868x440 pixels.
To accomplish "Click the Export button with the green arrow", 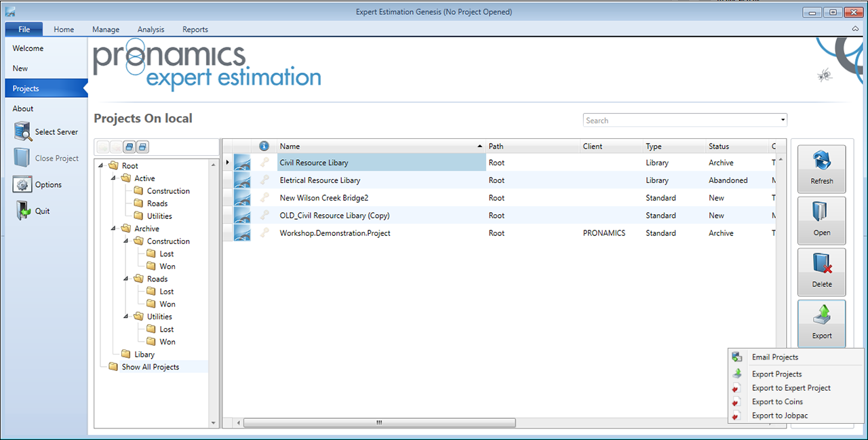I will pos(821,323).
